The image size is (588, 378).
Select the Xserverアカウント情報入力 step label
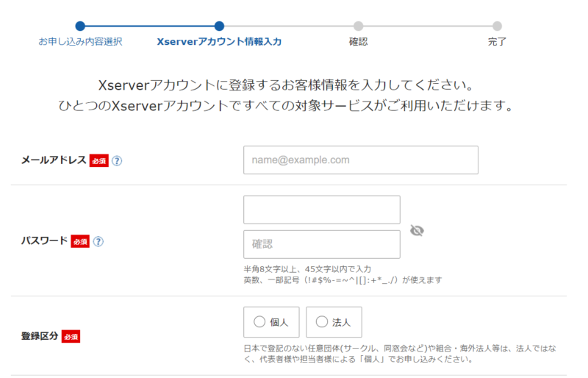pos(219,42)
